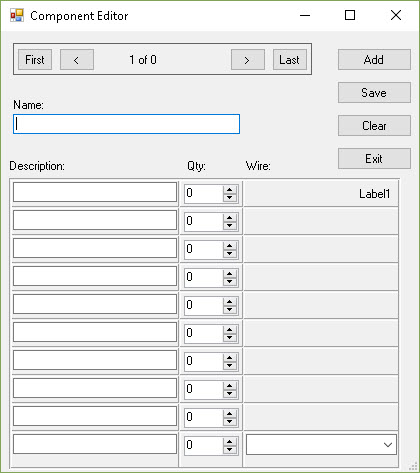
Task: Click the 'Name:' label
Action: (28, 105)
